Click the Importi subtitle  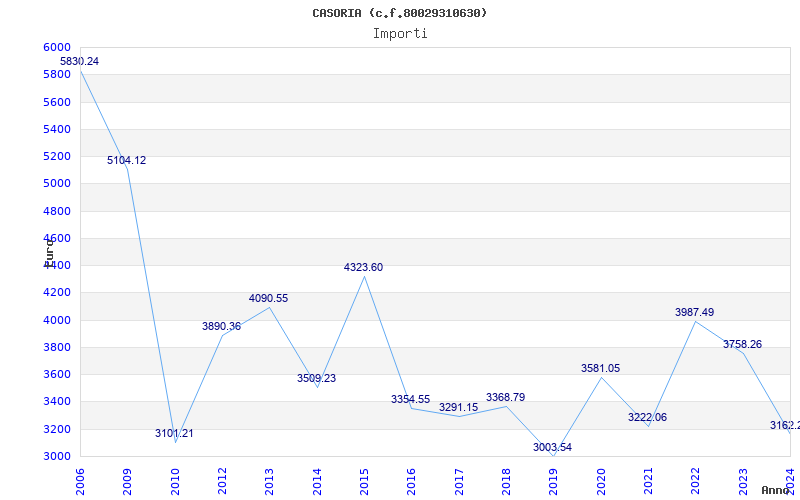[400, 34]
